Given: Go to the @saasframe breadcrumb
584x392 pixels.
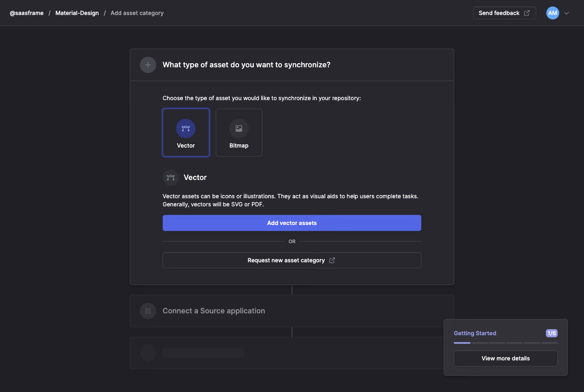Looking at the screenshot, I should click(27, 13).
